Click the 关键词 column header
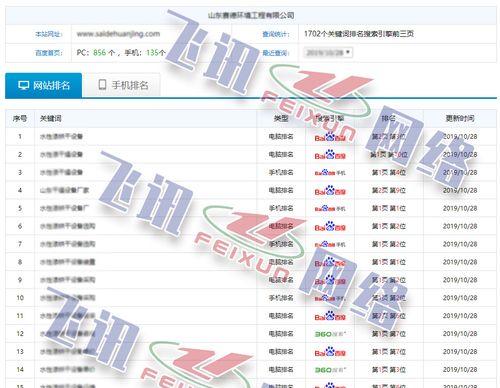This screenshot has width=500, height=388. coord(51,118)
